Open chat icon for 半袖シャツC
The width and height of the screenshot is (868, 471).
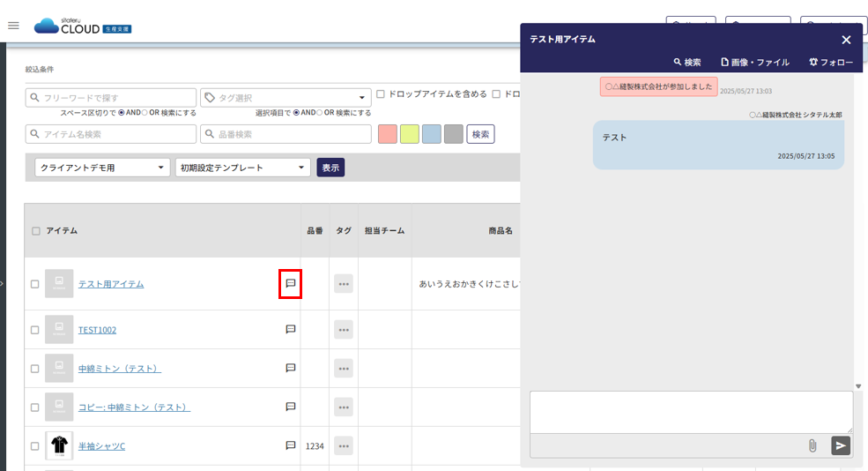pos(291,445)
